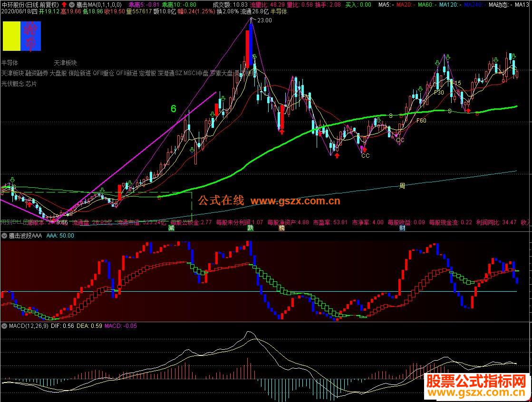Click the F30 marker on the chart
Screen dimensions: 532x402
pos(439,92)
